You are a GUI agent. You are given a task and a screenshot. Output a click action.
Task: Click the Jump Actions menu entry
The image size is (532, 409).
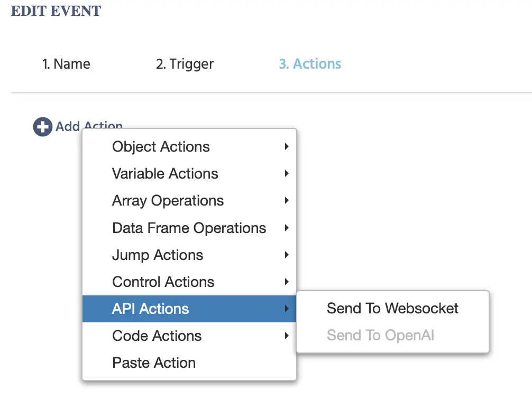pos(158,255)
